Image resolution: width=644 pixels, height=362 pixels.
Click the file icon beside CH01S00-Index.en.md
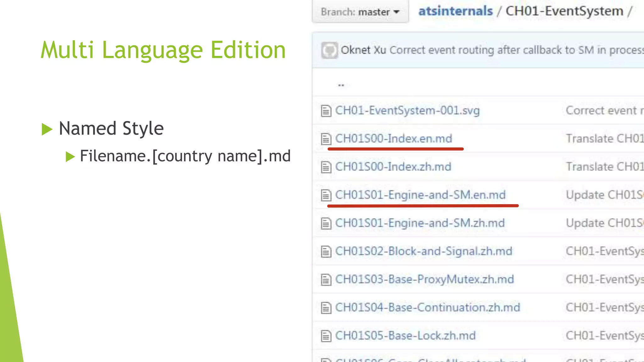(x=326, y=139)
